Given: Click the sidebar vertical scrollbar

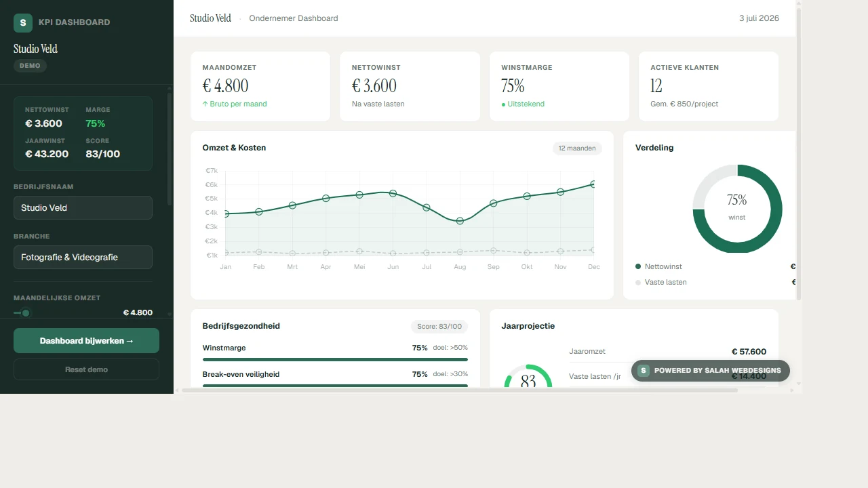Looking at the screenshot, I should (170, 149).
